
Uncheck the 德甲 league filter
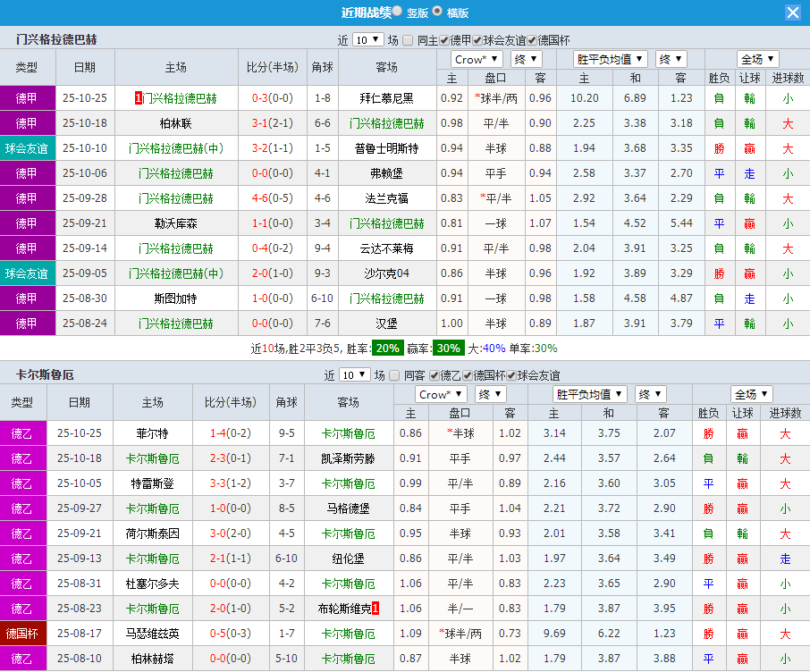point(443,39)
